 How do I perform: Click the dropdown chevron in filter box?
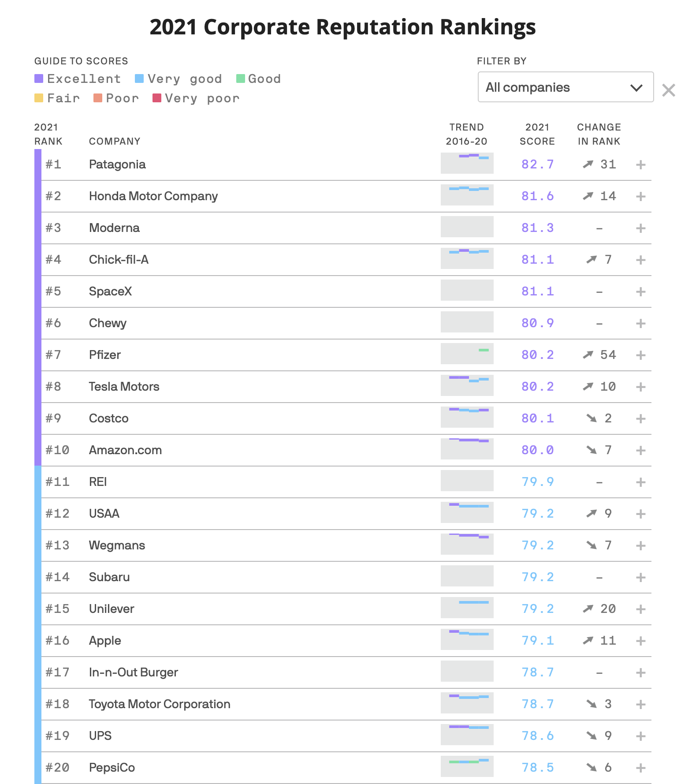tap(636, 88)
